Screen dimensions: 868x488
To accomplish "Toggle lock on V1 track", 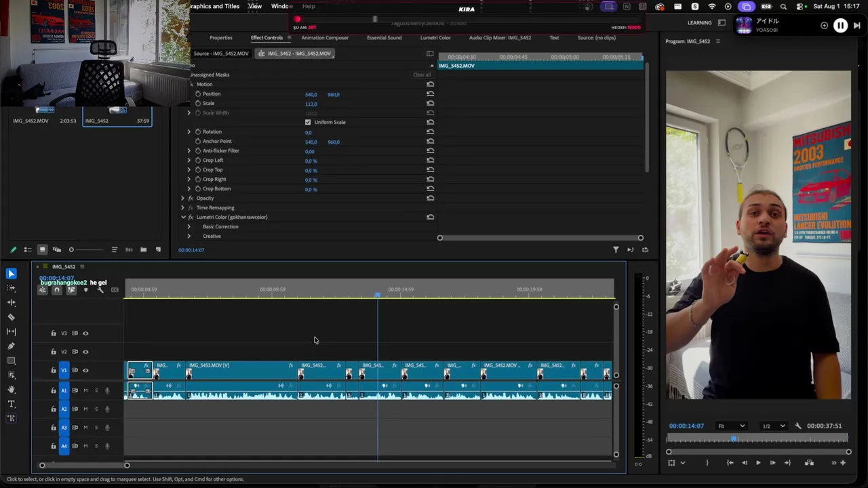I will point(54,371).
